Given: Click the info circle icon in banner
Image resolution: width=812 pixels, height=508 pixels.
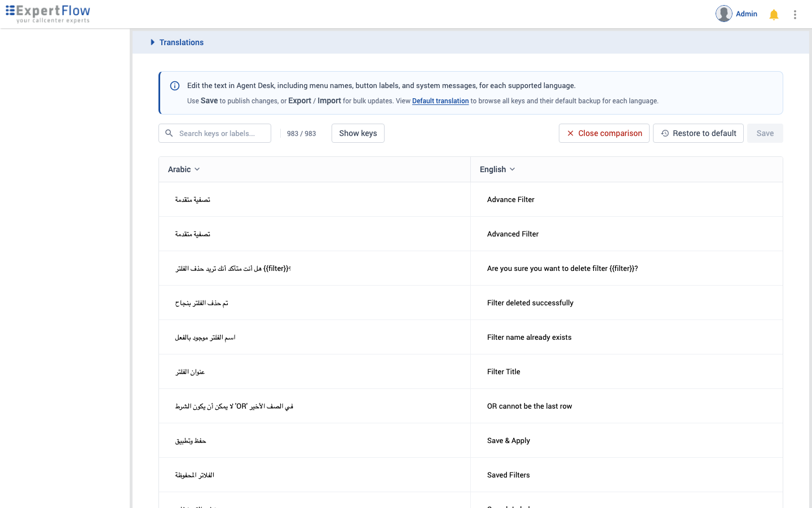Looking at the screenshot, I should pyautogui.click(x=175, y=86).
